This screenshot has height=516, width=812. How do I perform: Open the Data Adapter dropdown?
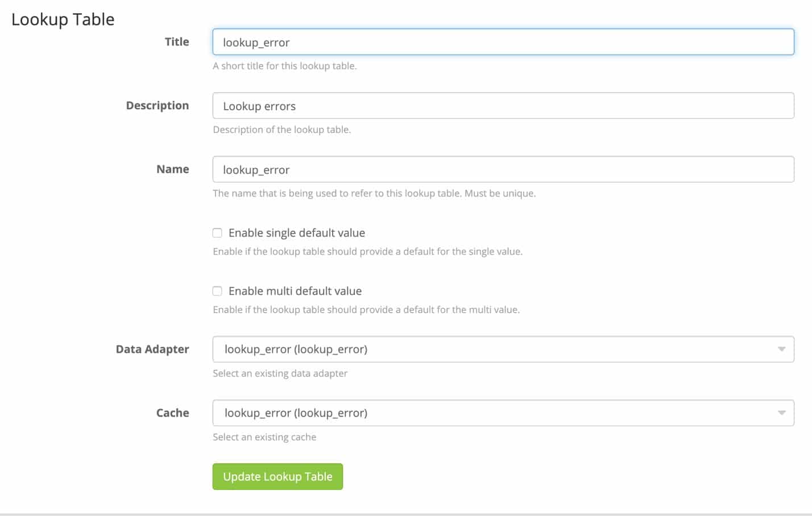click(503, 349)
